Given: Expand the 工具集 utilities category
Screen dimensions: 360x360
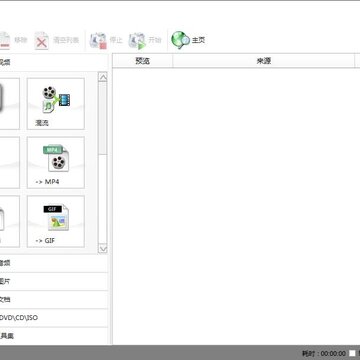Looking at the screenshot, I should coord(54,336).
